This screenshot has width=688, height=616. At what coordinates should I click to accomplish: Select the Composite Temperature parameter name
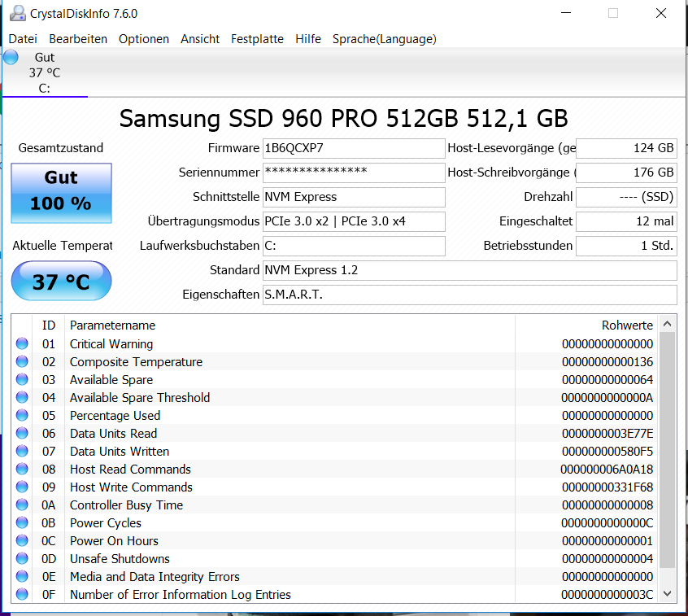pyautogui.click(x=136, y=362)
